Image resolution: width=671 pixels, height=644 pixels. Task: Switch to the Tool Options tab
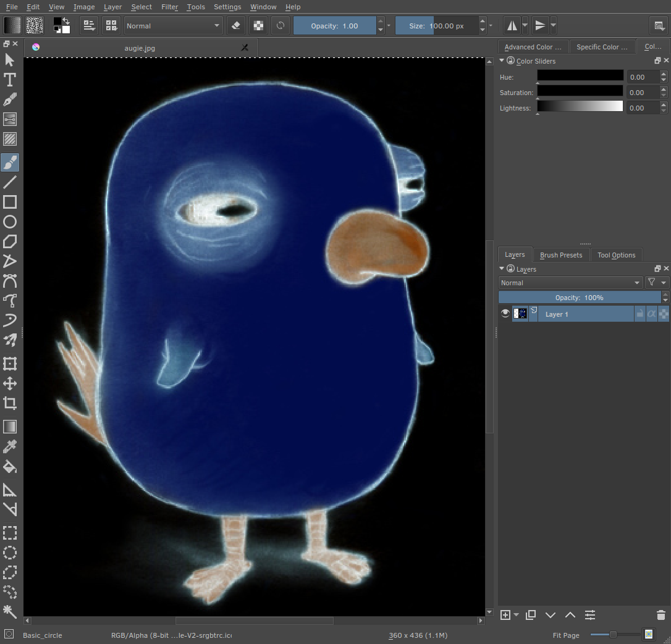[x=616, y=255]
